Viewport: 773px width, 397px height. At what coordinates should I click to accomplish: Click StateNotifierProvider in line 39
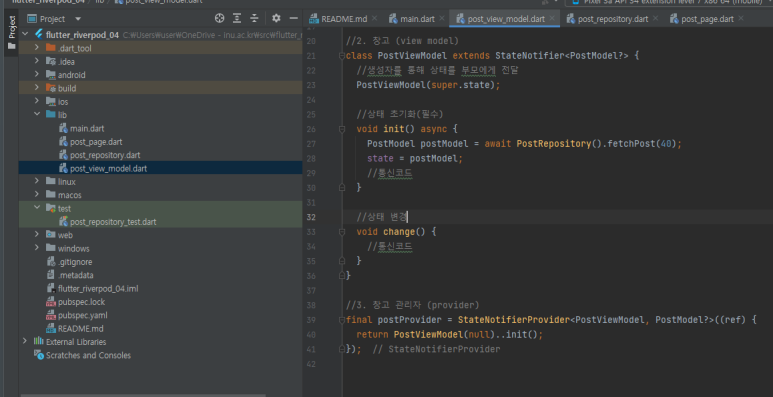[514, 320]
